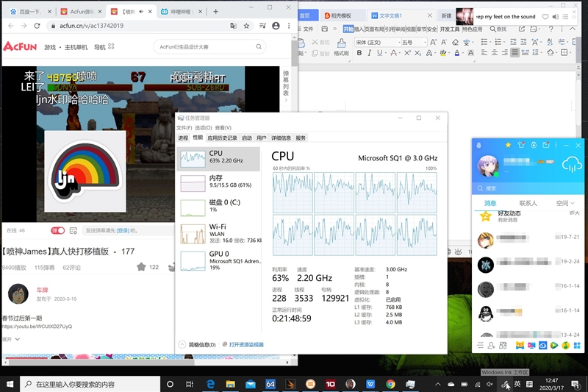This screenshot has height=392, width=588.
Task: Click the Chrome icon in the taskbar
Action: [390, 384]
